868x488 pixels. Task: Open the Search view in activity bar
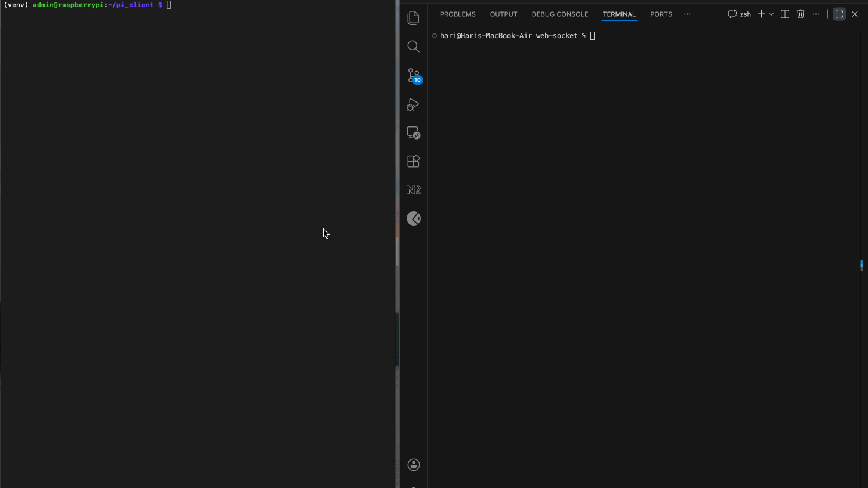(413, 47)
